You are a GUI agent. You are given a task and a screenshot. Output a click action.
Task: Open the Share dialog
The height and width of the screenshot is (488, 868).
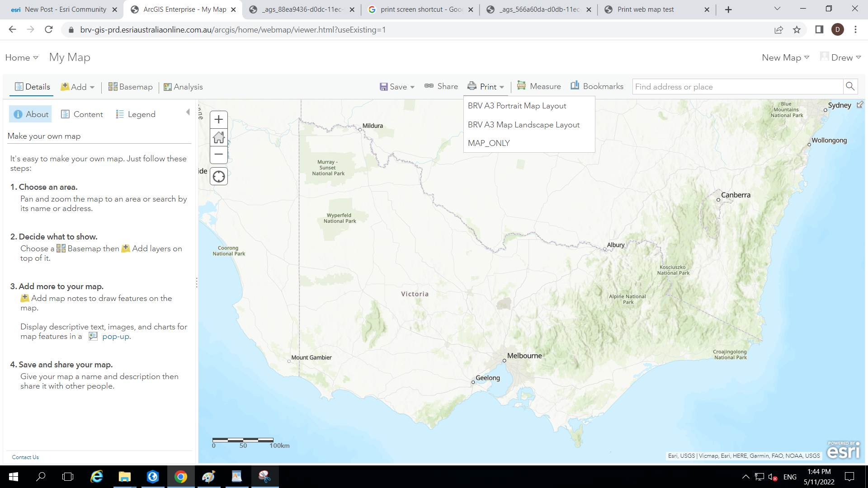coord(441,86)
